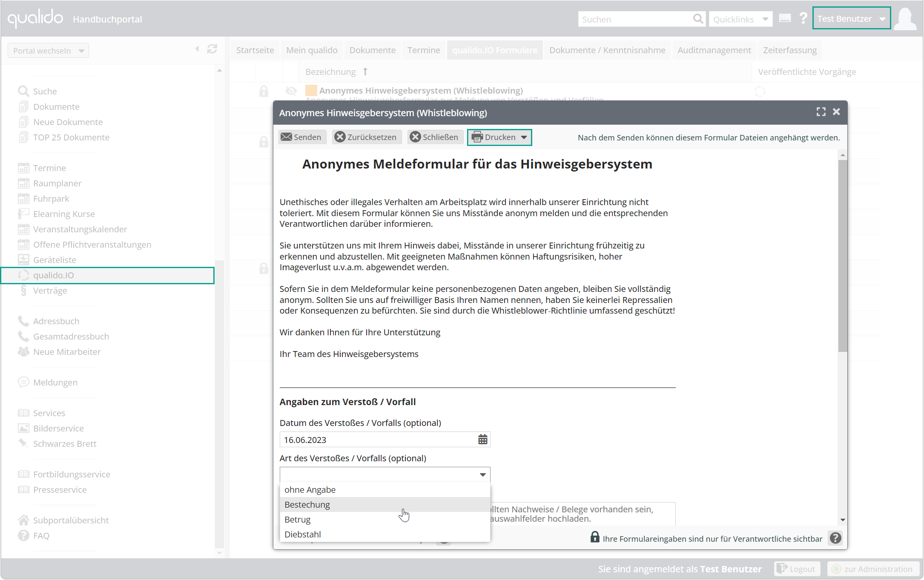Open Raumplaner in the sidebar

[57, 183]
